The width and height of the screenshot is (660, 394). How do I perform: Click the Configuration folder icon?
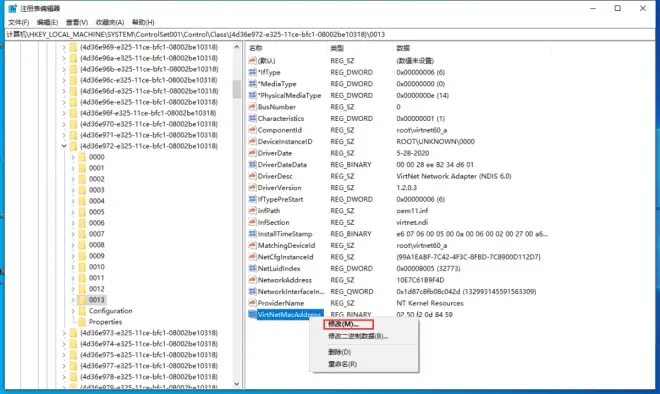coord(82,311)
